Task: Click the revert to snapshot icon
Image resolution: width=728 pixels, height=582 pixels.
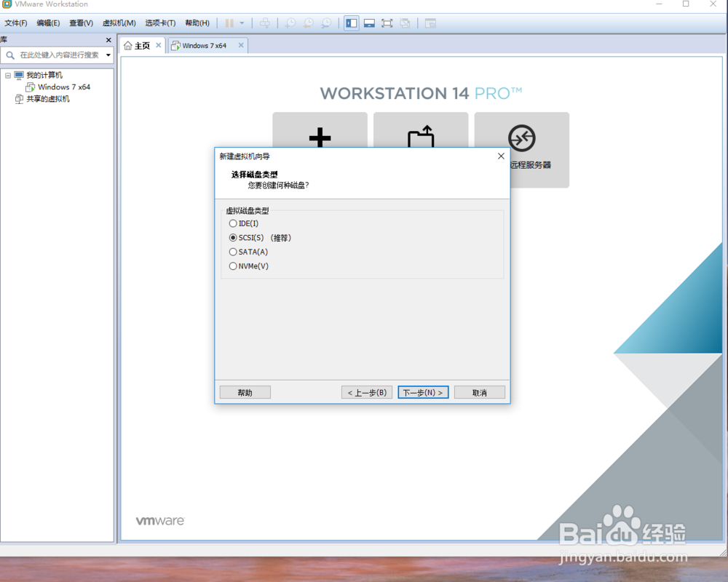Action: (x=308, y=23)
